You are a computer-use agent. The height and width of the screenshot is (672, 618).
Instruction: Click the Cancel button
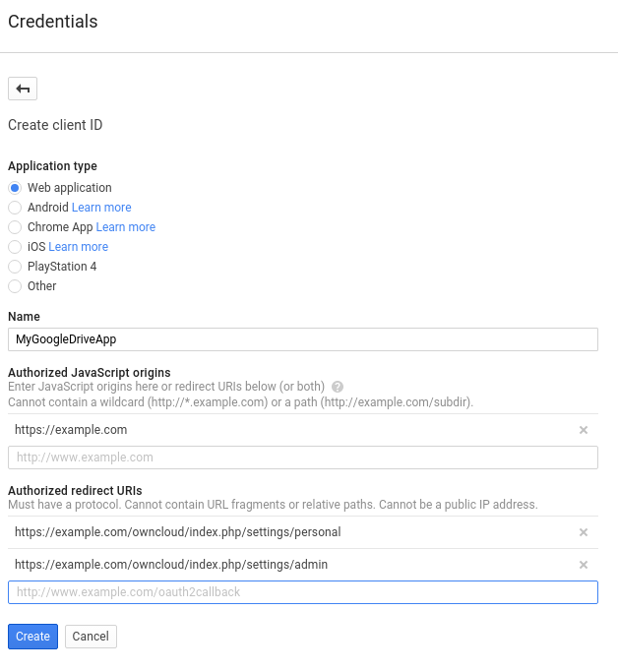pyautogui.click(x=91, y=637)
